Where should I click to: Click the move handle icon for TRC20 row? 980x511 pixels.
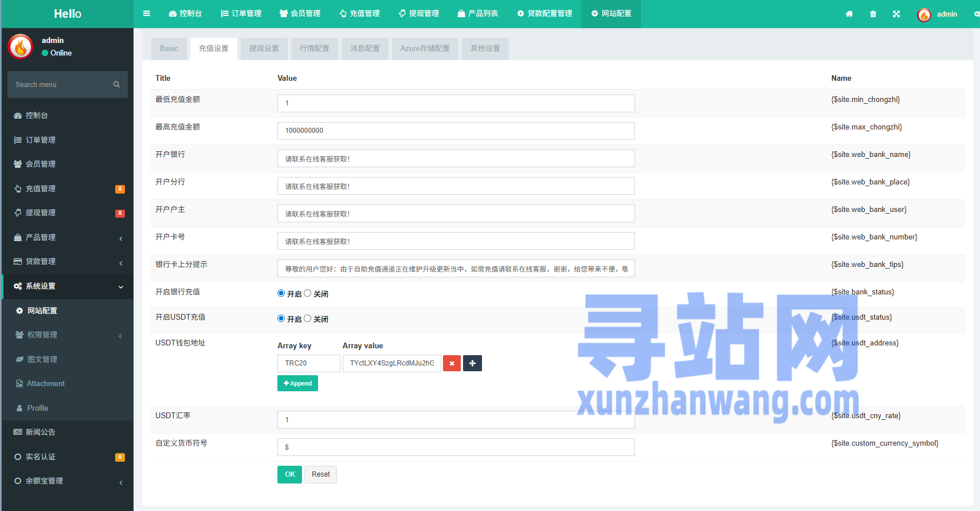click(472, 363)
